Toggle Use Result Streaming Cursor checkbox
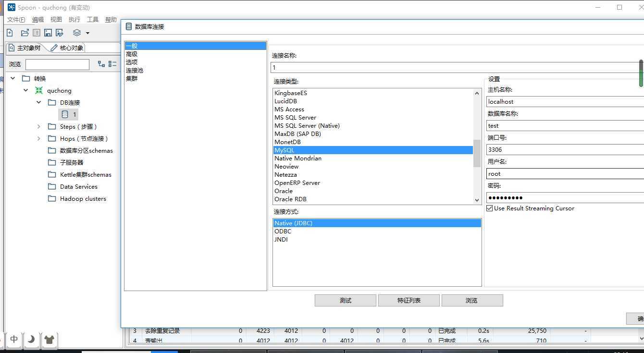Screen dimensions: 644x353 (x=490, y=208)
